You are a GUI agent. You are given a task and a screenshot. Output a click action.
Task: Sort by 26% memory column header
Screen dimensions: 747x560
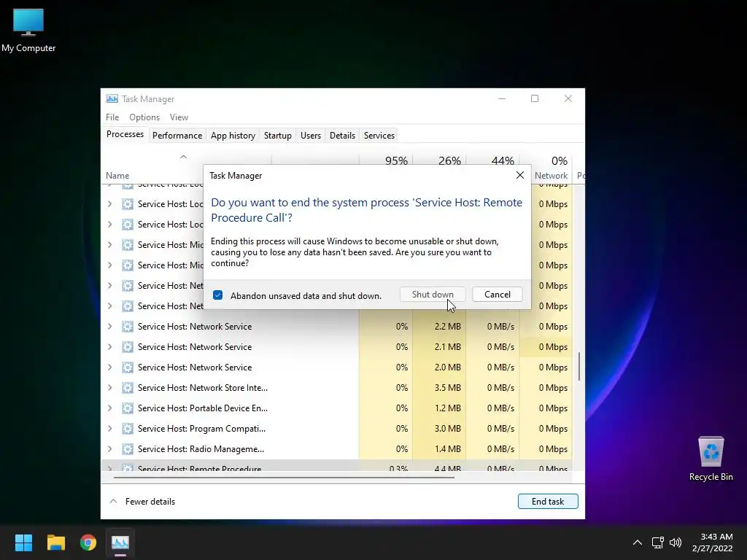pyautogui.click(x=449, y=161)
